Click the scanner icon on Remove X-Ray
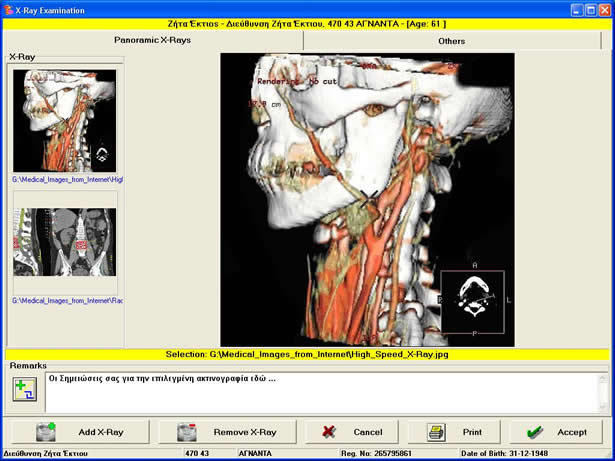This screenshot has height=461, width=615. click(186, 432)
